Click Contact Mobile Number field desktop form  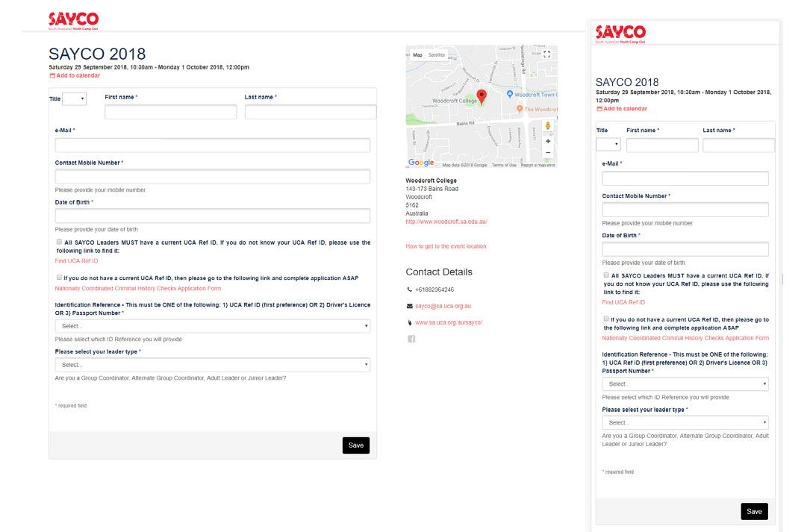[x=212, y=177]
